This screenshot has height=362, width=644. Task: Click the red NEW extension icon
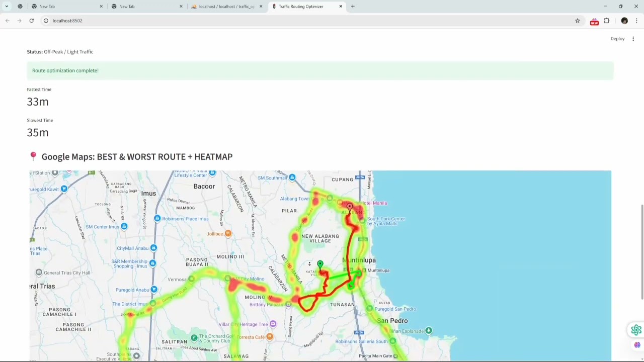click(594, 21)
